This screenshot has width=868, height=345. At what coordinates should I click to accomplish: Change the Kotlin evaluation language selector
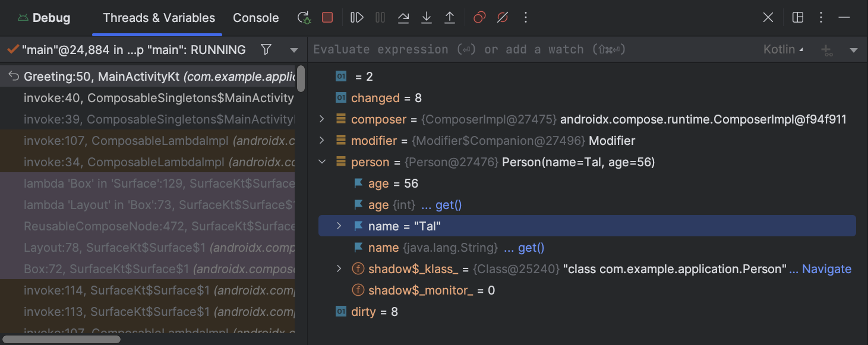783,50
